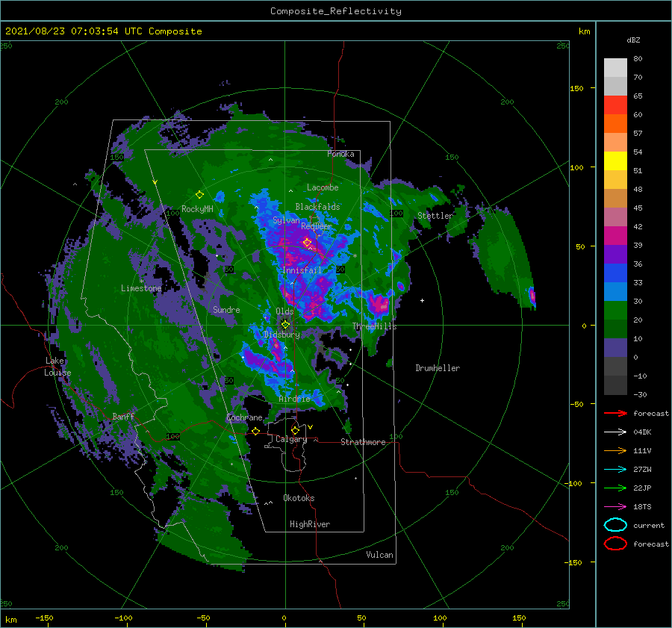Click the white plus marker east of ThreeHills
This screenshot has height=628, width=672.
(x=422, y=300)
